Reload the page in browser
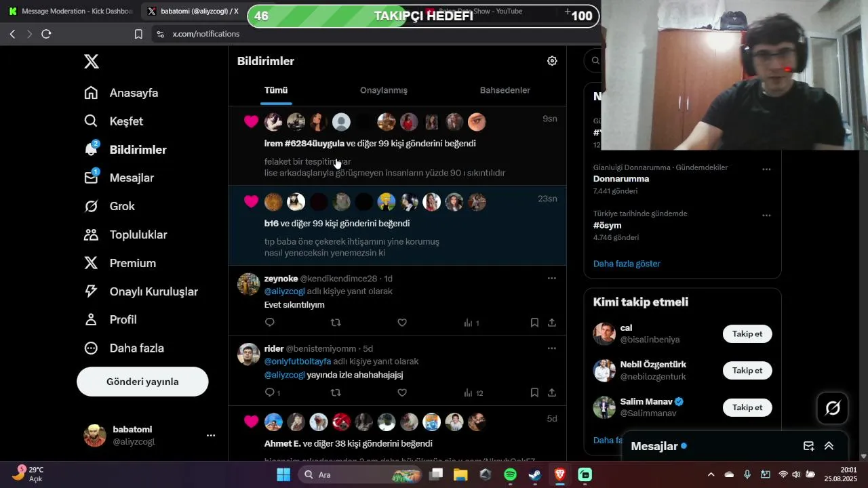Screen dimensions: 868x488 (46, 34)
